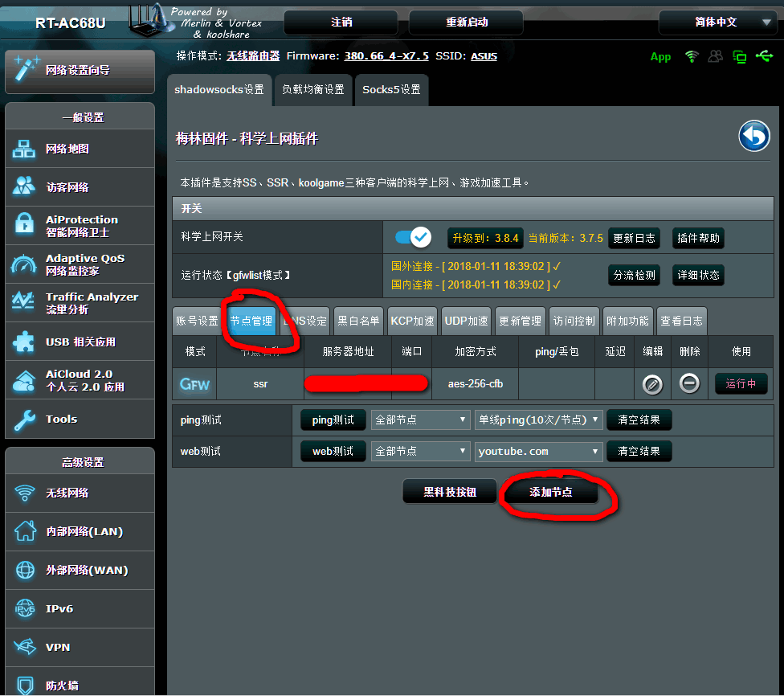
Task: Expand the youtube.com web test dropdown
Action: click(x=538, y=452)
